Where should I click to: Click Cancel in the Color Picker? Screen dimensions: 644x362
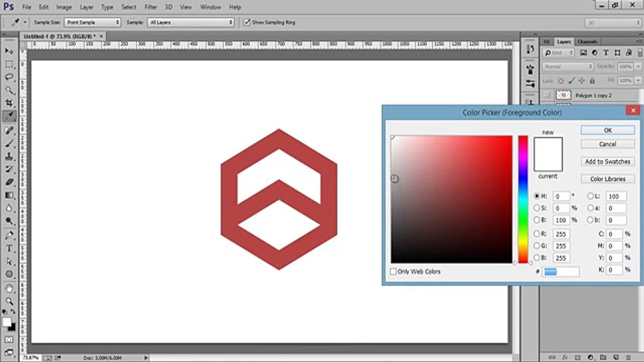click(608, 144)
